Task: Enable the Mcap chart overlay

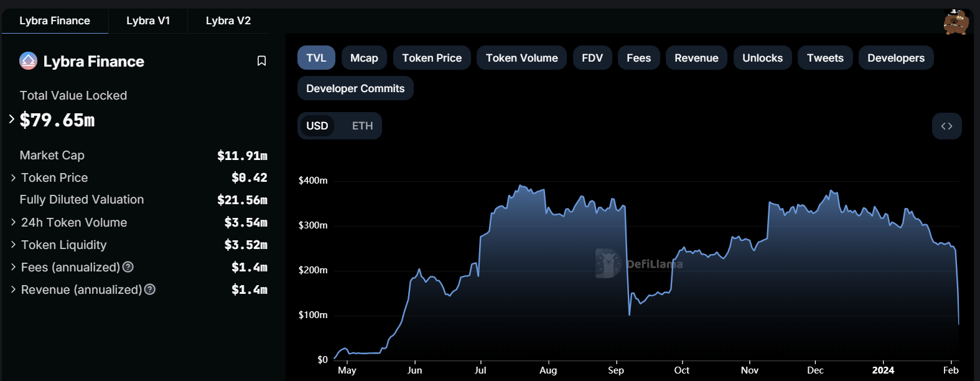Action: tap(364, 58)
